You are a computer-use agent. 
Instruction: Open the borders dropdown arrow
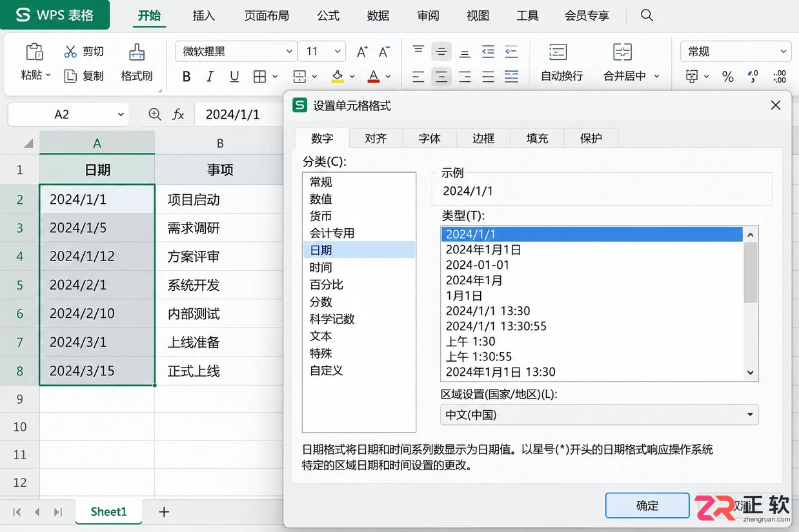[x=276, y=77]
